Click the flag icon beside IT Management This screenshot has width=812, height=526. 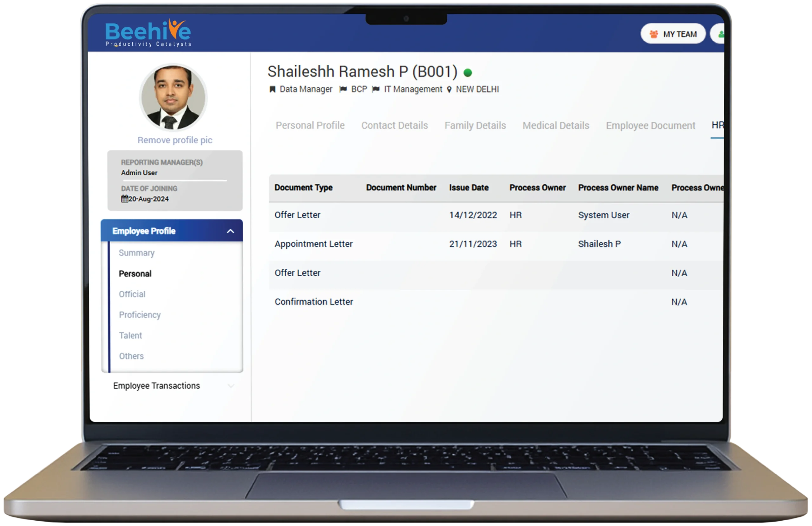coord(376,89)
